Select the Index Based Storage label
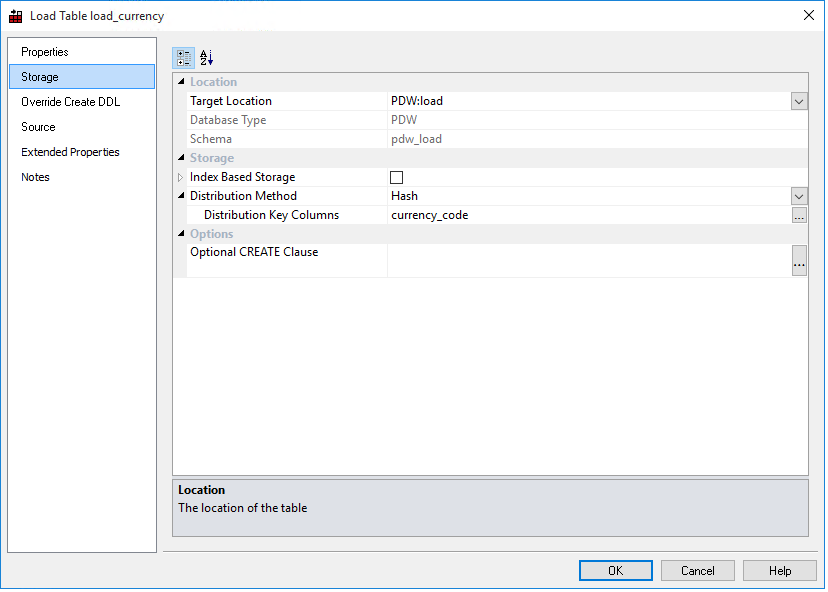The width and height of the screenshot is (828, 592). coord(242,177)
